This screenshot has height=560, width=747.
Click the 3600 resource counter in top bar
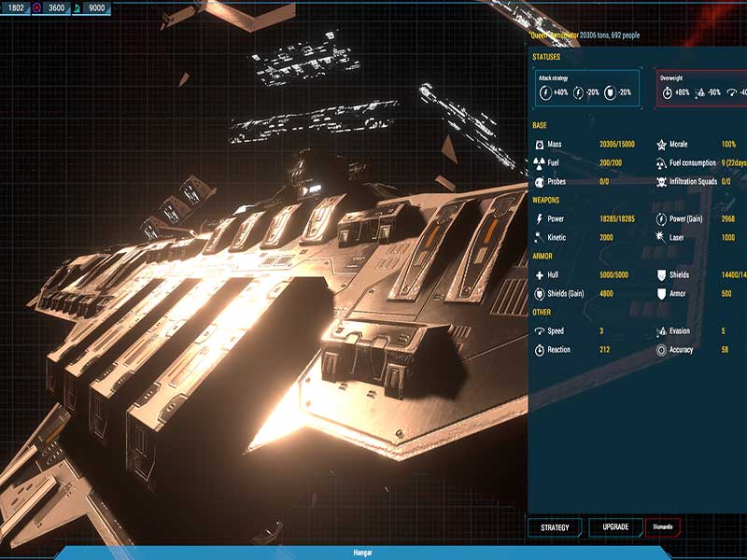click(x=50, y=7)
